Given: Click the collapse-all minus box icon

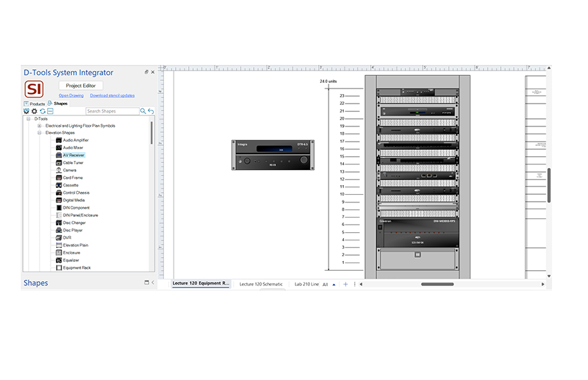Looking at the screenshot, I should pyautogui.click(x=50, y=111).
